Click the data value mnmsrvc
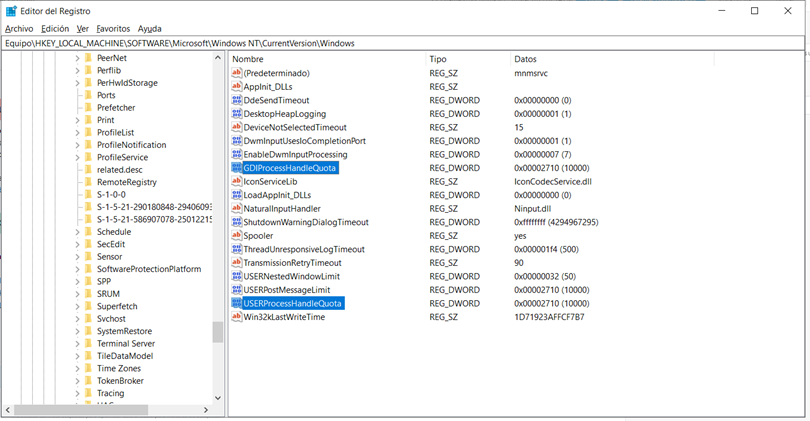810x421 pixels. click(x=531, y=73)
